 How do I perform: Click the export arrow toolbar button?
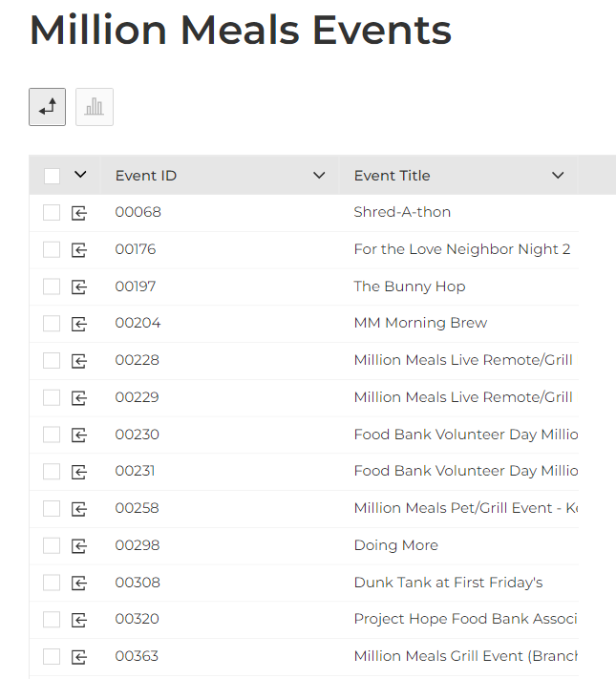47,107
